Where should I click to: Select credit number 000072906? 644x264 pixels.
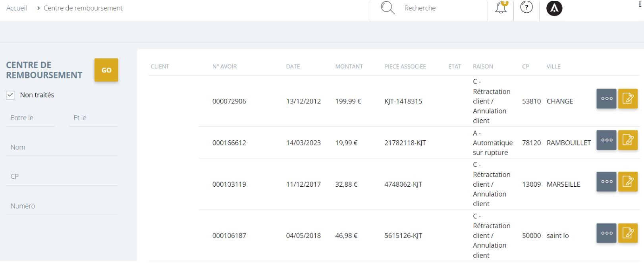229,101
